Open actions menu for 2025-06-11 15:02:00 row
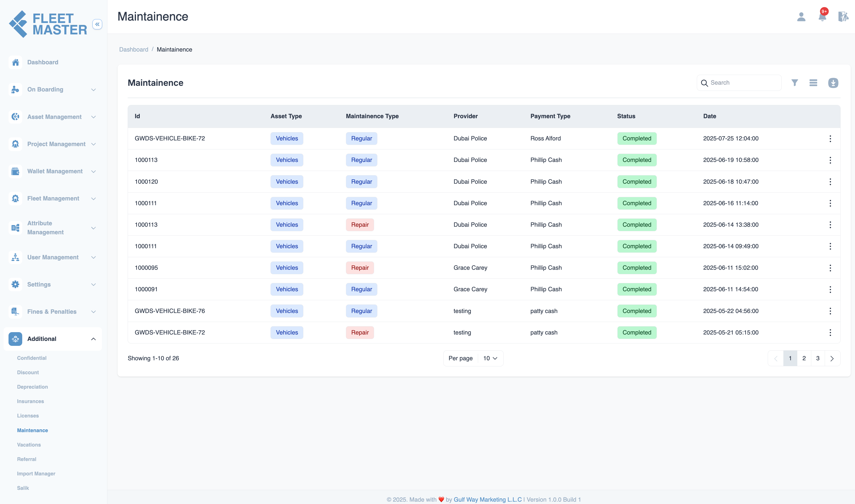The image size is (855, 504). 830,268
